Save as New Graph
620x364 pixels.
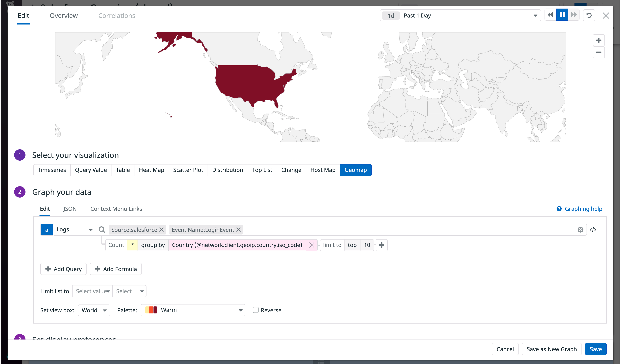click(x=552, y=349)
